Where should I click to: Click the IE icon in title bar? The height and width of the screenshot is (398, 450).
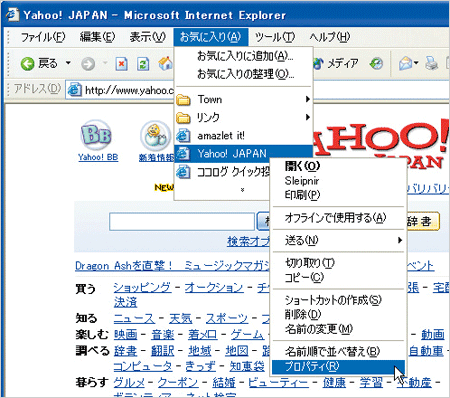click(13, 15)
